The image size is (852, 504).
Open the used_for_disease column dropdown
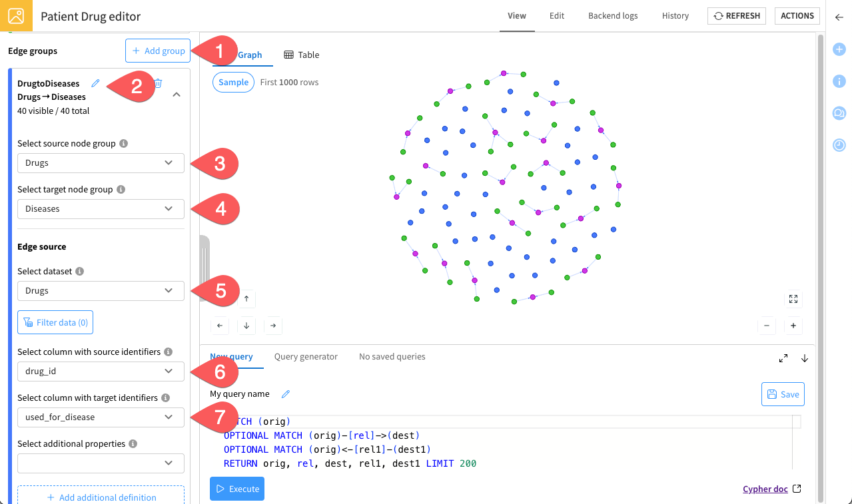(101, 417)
